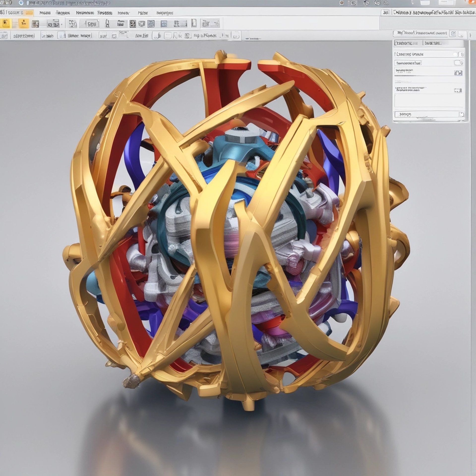476x476 pixels.
Task: Click the eye icon in the top-right title bar
Action: [x=354, y=3]
